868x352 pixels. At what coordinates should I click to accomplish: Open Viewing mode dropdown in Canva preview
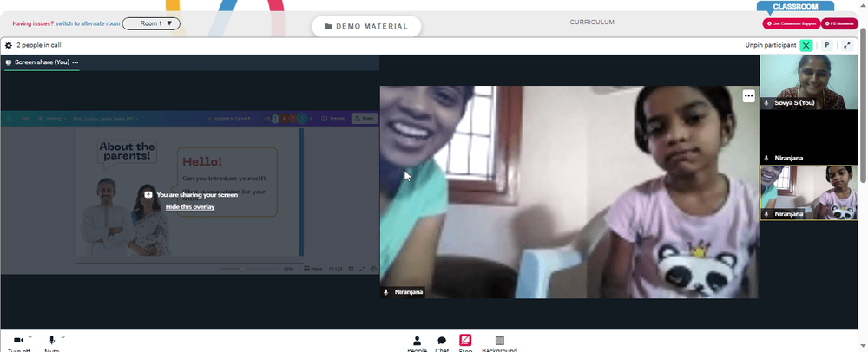(x=52, y=118)
